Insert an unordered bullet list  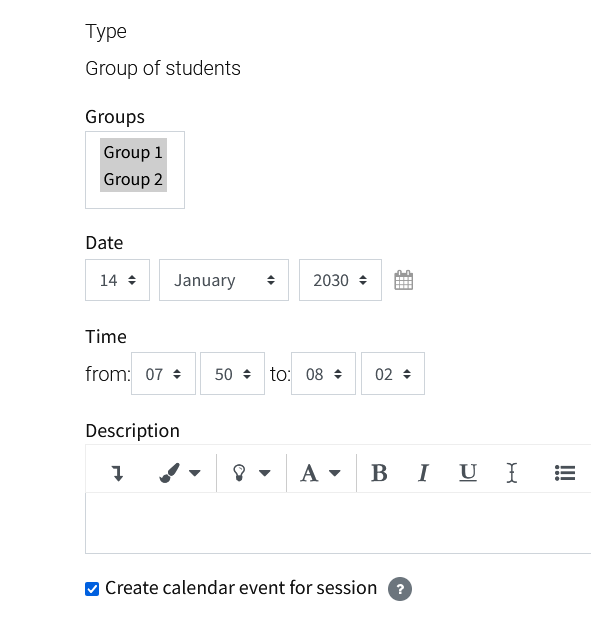tap(565, 473)
